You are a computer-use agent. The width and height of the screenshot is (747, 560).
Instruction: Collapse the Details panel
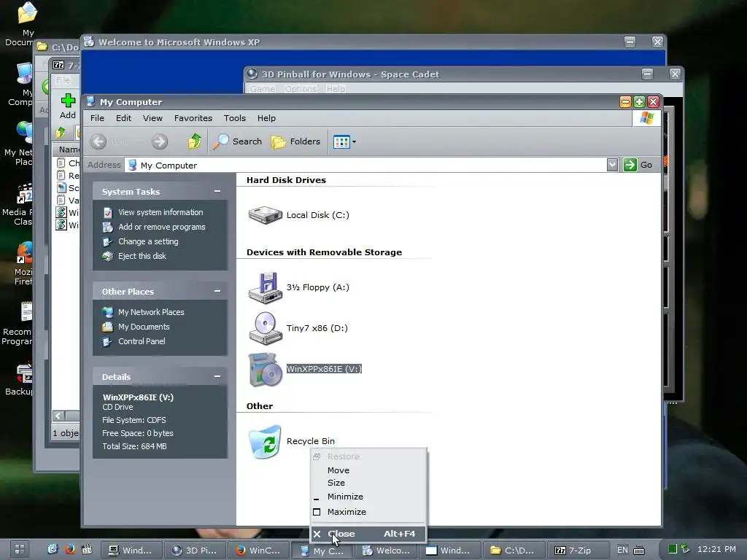pyautogui.click(x=217, y=376)
